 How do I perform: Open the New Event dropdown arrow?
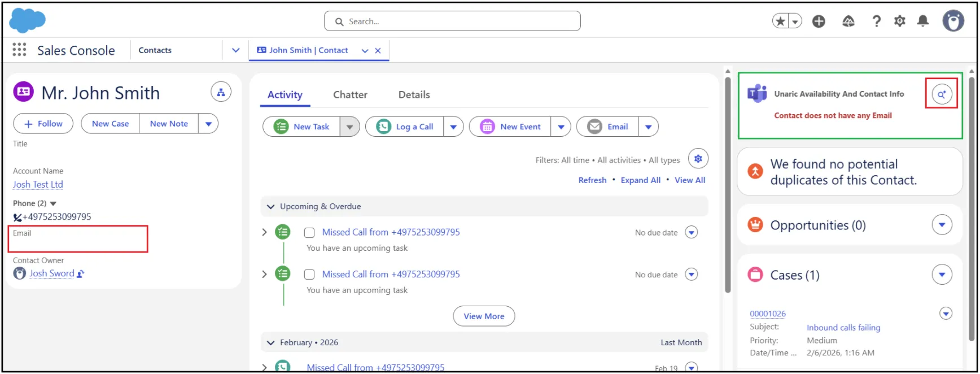click(561, 127)
